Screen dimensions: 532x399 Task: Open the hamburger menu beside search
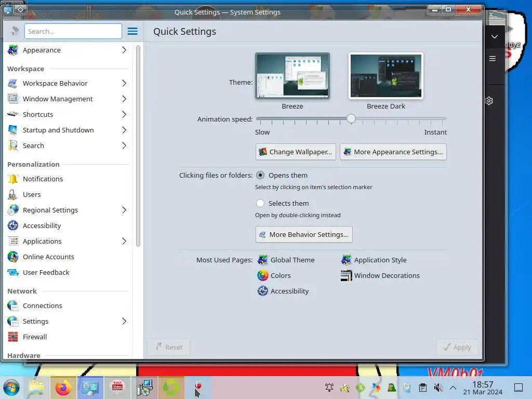tap(132, 32)
